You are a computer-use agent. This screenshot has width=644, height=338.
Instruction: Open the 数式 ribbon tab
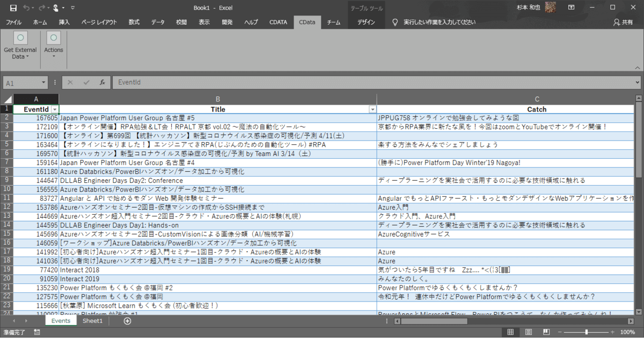pos(134,22)
